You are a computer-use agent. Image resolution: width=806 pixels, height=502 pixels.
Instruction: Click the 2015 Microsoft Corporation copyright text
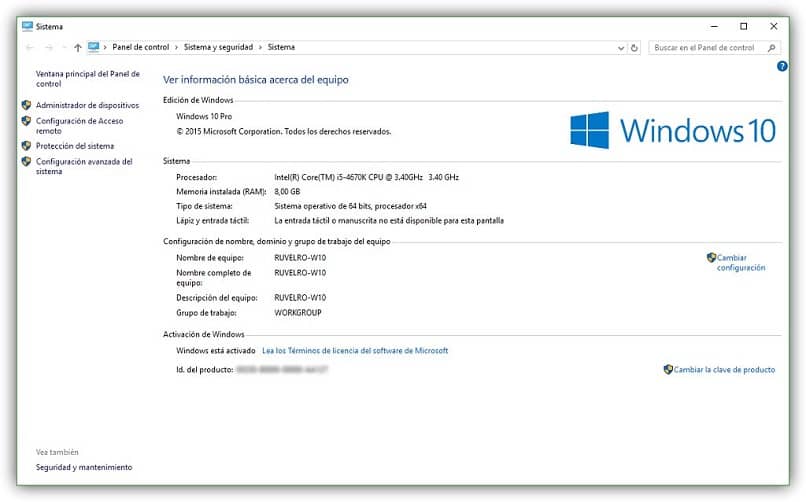(x=284, y=132)
